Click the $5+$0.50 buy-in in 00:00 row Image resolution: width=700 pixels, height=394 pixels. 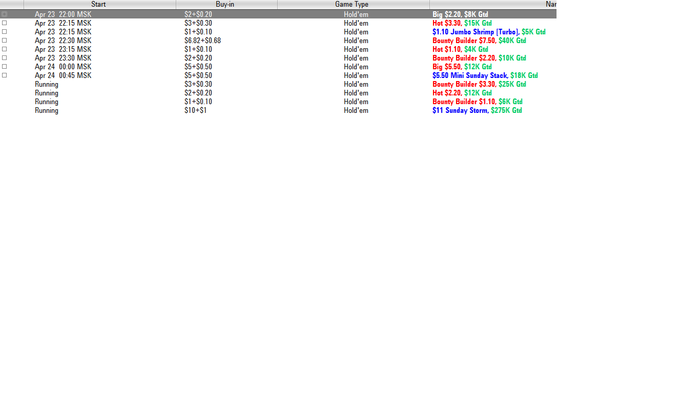coord(198,66)
